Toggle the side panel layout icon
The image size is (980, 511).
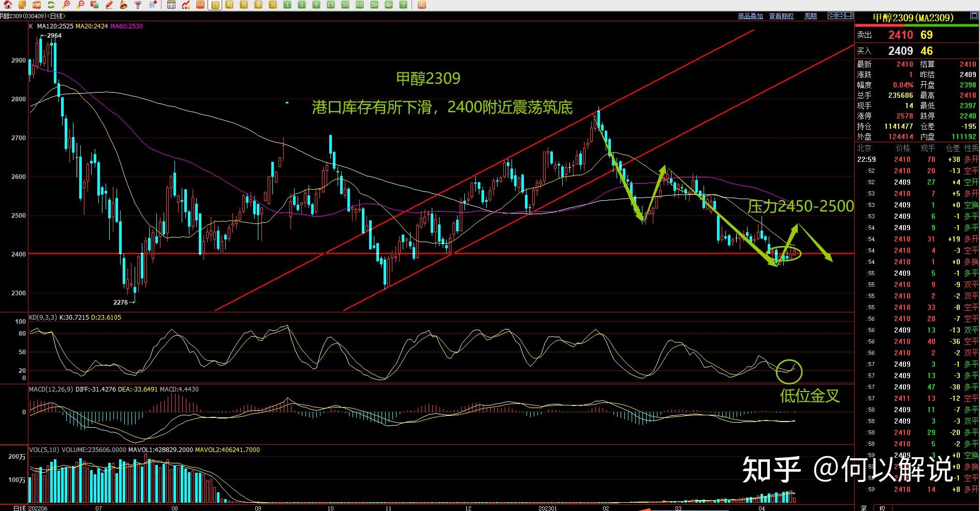coord(850,16)
